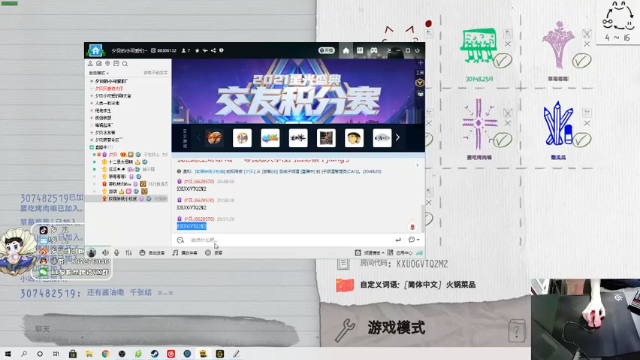Open the last app thumbnail in carousel

[x=382, y=138]
